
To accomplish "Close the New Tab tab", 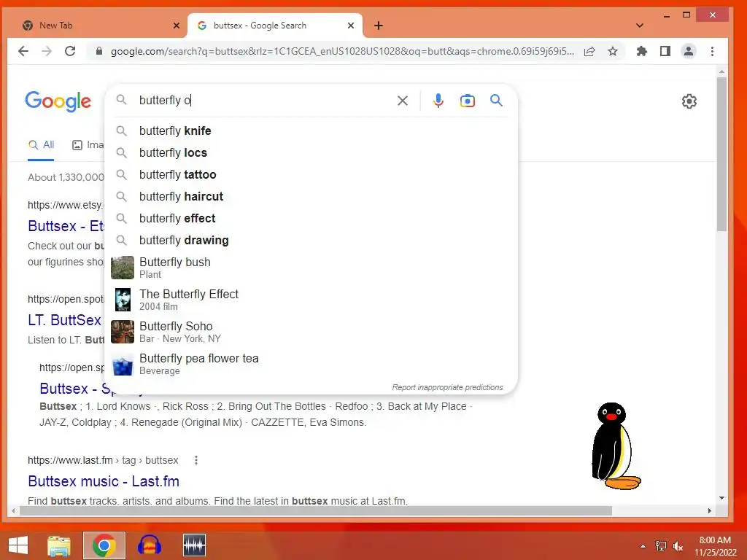I will tap(177, 26).
